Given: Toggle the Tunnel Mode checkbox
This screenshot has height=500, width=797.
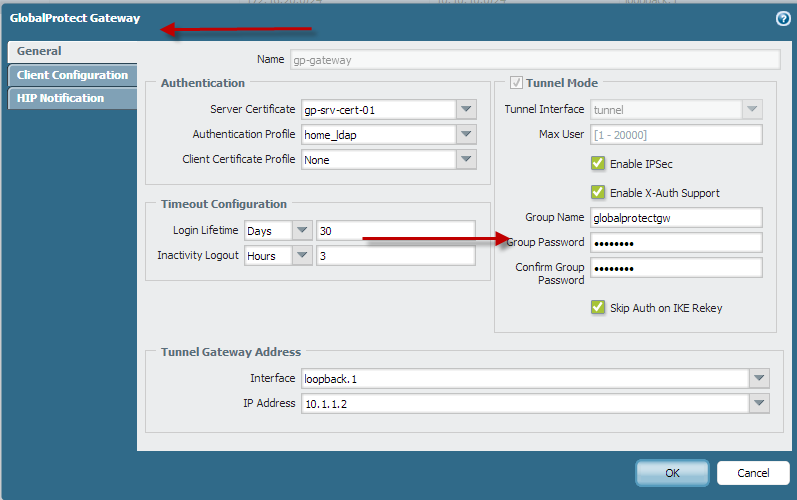Looking at the screenshot, I should click(x=516, y=82).
